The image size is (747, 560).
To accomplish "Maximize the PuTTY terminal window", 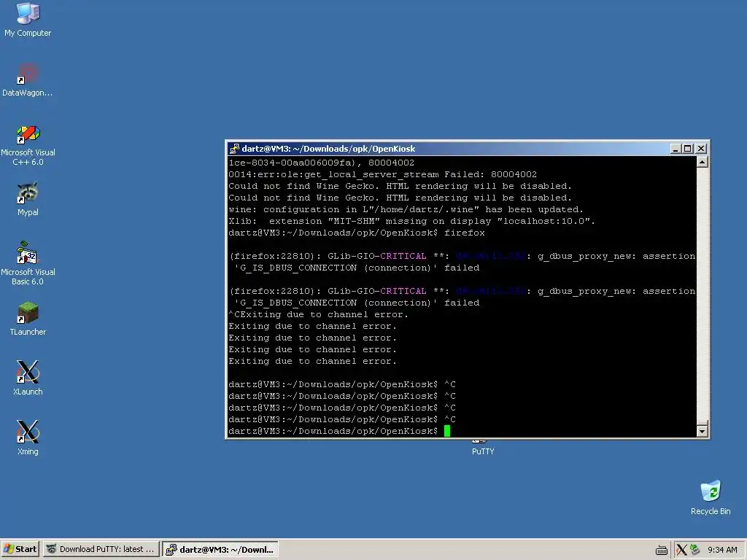I will click(687, 149).
